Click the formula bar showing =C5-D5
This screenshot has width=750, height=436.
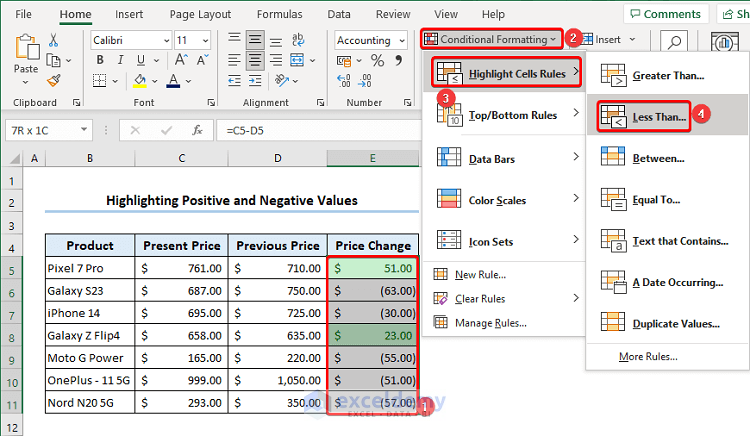[319, 131]
